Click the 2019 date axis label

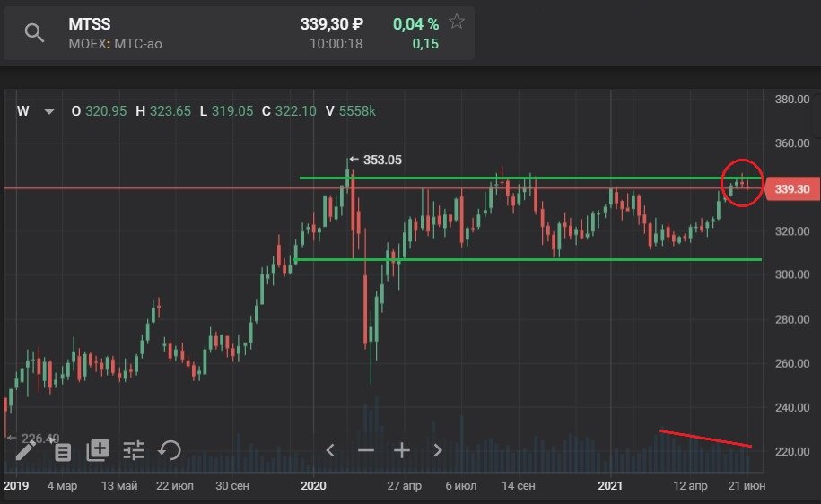point(16,486)
